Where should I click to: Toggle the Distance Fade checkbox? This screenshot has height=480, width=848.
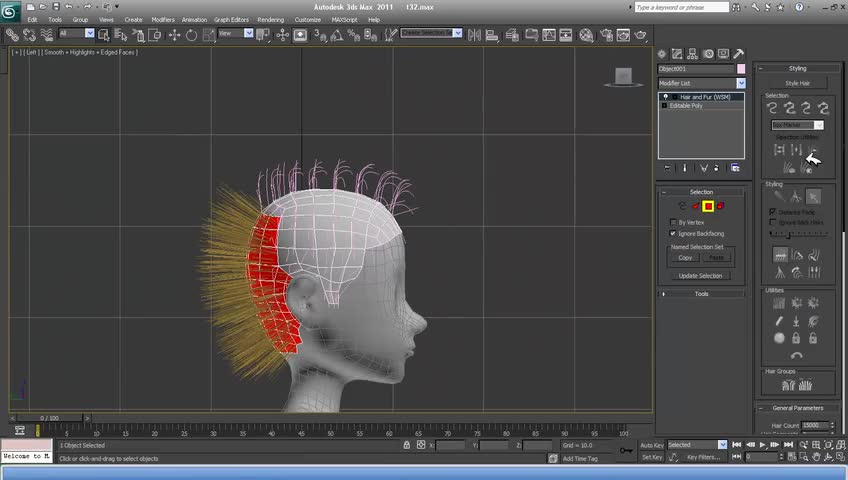(x=772, y=212)
